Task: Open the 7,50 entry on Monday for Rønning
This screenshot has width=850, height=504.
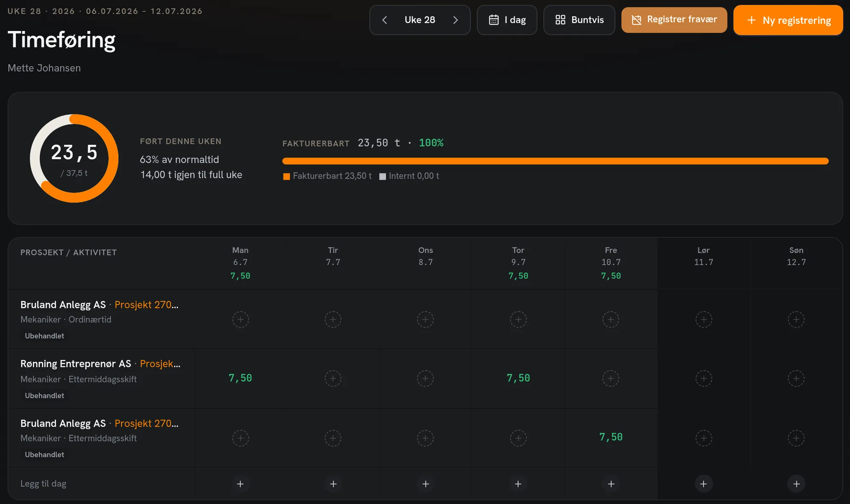Action: [241, 378]
